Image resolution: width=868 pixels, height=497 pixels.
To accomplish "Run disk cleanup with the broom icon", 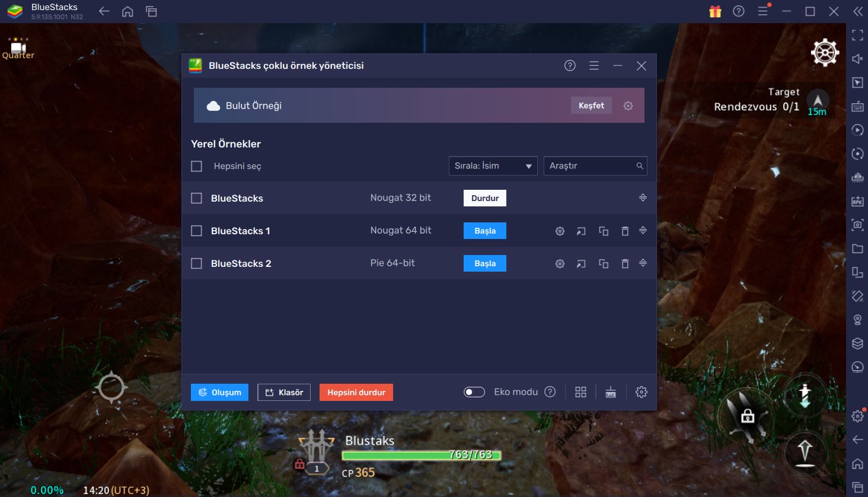I will pos(611,392).
